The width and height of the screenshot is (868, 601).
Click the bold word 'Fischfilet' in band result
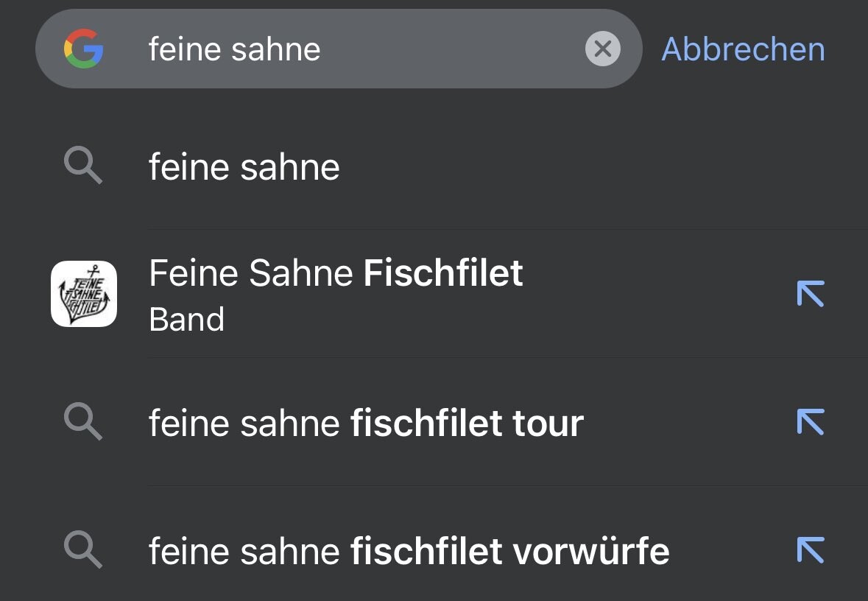pyautogui.click(x=443, y=274)
